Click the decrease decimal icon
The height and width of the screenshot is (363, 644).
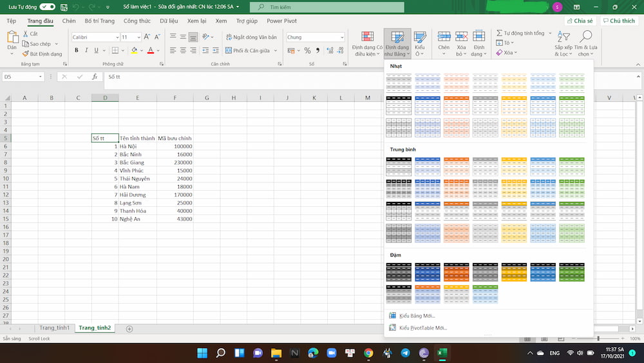340,50
